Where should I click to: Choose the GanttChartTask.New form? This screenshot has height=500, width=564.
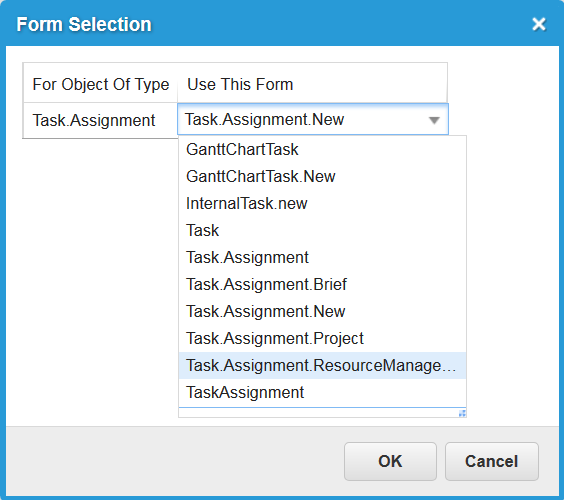322,176
